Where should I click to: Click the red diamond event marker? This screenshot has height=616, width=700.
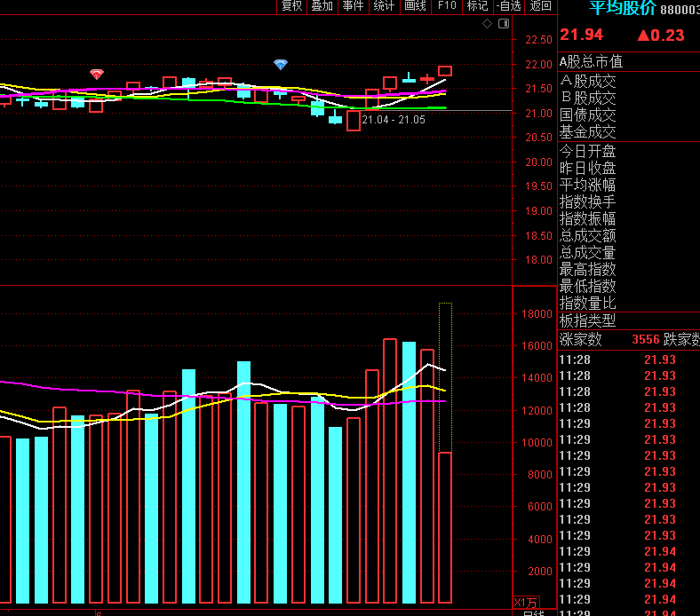pos(97,74)
